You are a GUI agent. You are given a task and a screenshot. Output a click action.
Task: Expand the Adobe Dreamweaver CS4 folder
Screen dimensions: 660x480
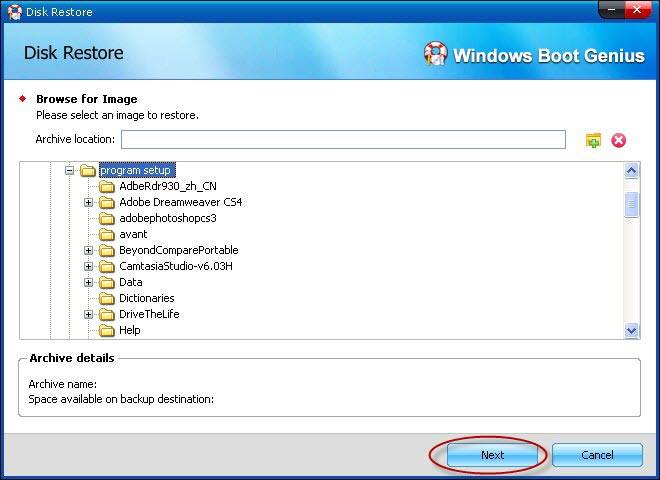(88, 203)
